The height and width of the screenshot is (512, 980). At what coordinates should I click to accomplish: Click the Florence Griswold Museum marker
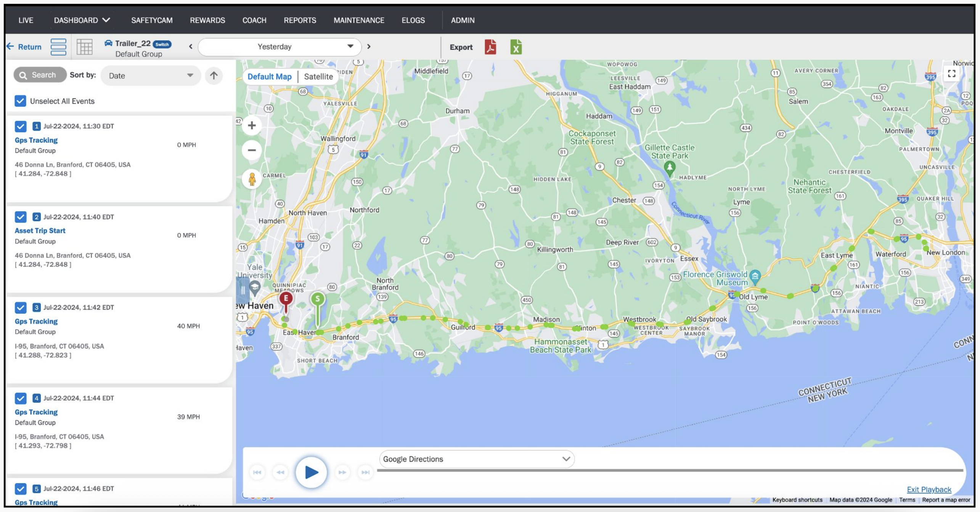755,277
